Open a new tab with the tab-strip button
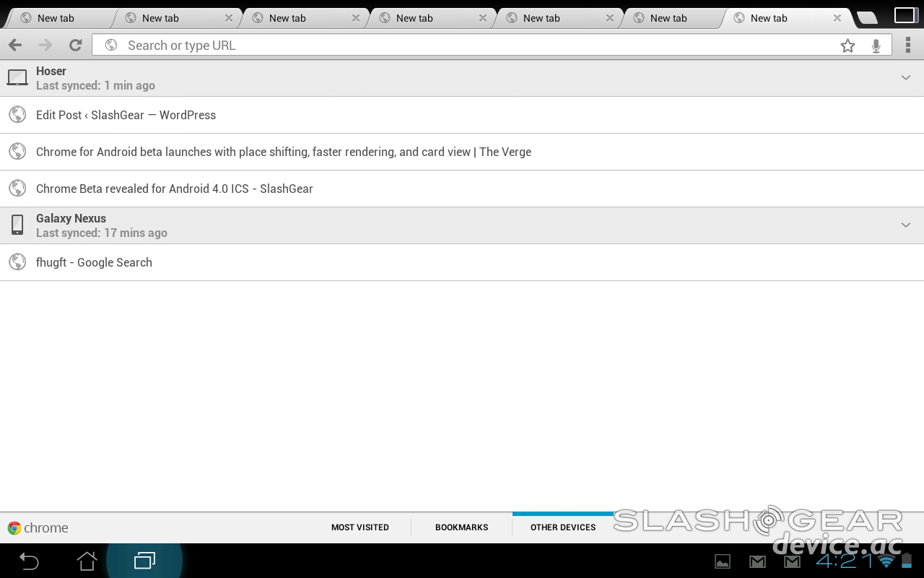The width and height of the screenshot is (924, 578). tap(866, 18)
